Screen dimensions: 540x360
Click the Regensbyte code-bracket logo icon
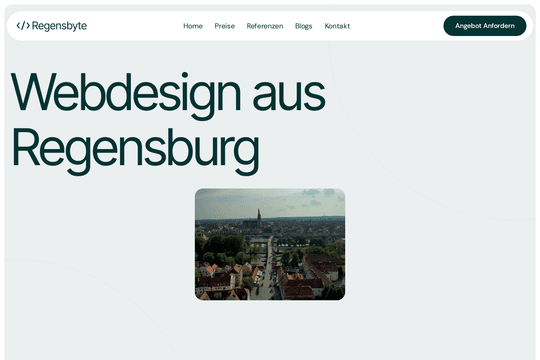tap(23, 25)
